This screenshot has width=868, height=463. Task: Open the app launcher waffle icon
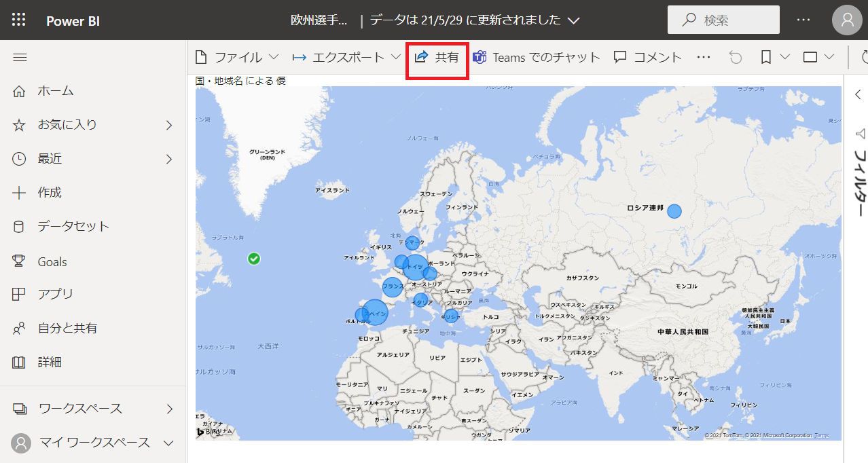click(19, 20)
